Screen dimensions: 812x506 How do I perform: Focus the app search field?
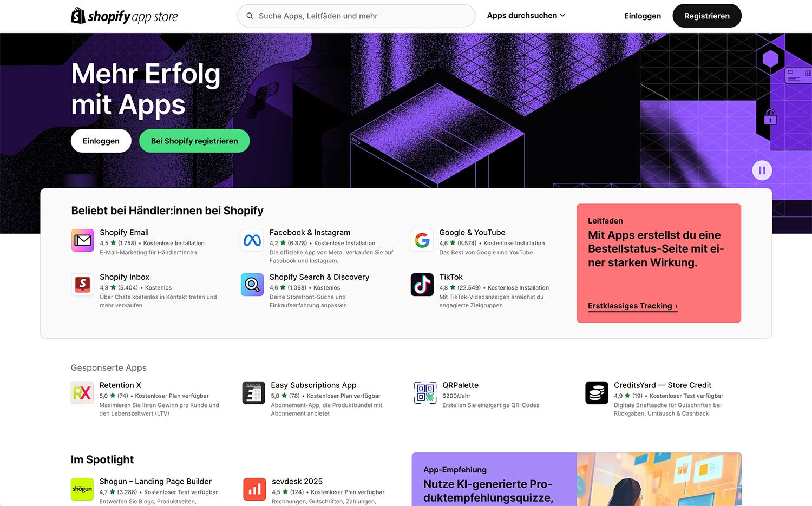tap(356, 16)
